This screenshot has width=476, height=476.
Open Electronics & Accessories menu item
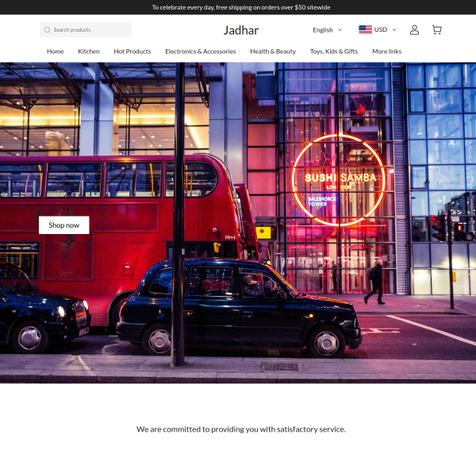click(201, 52)
